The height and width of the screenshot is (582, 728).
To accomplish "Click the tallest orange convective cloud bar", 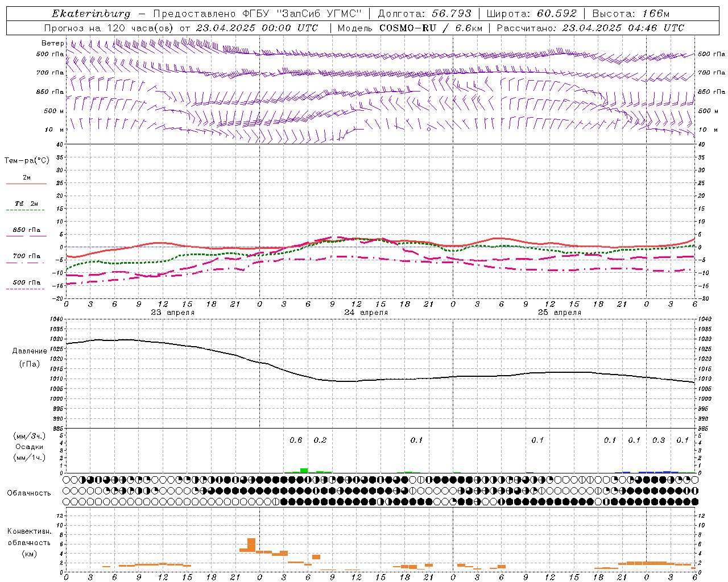I will point(251,545).
